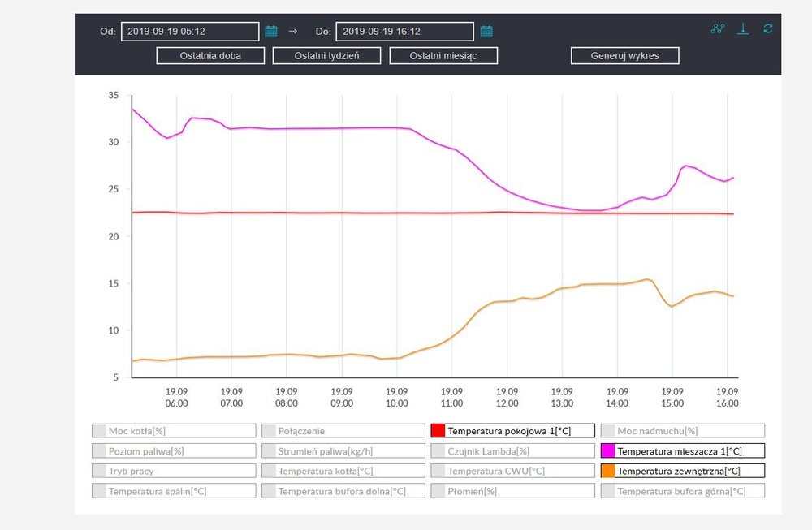Select the Ostatnia doba range
The width and height of the screenshot is (812, 530).
pyautogui.click(x=211, y=56)
